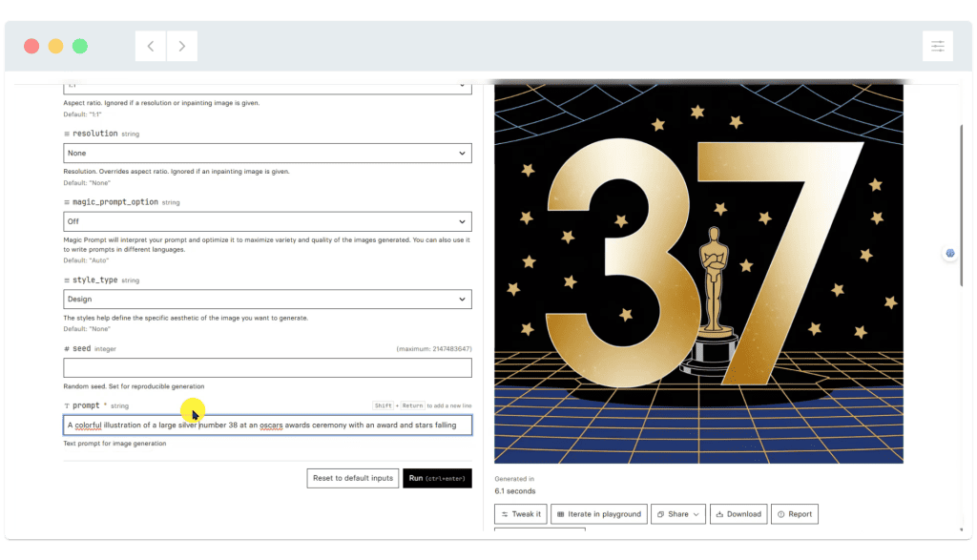Viewport: 977px width, 560px height.
Task: Click the 'style_type' field label
Action: pyautogui.click(x=94, y=280)
